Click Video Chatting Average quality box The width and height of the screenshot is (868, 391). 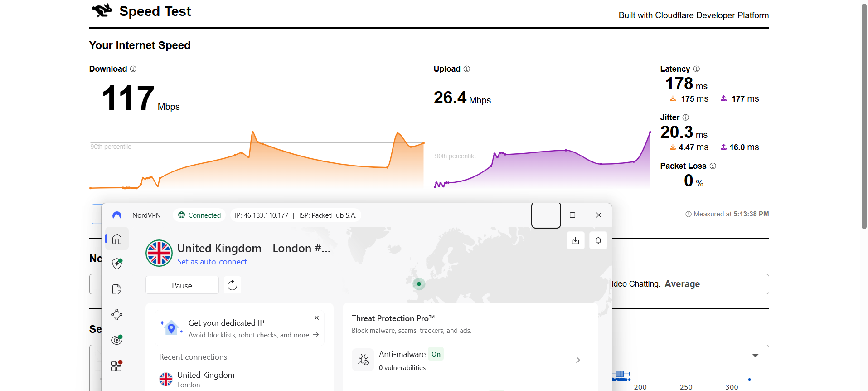click(x=690, y=284)
